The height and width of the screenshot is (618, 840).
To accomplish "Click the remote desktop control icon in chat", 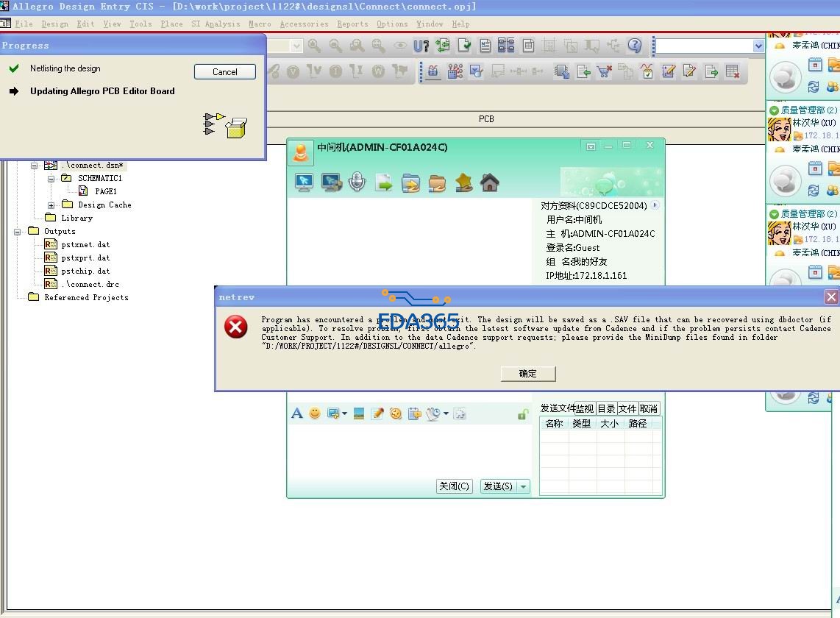I will (x=305, y=182).
